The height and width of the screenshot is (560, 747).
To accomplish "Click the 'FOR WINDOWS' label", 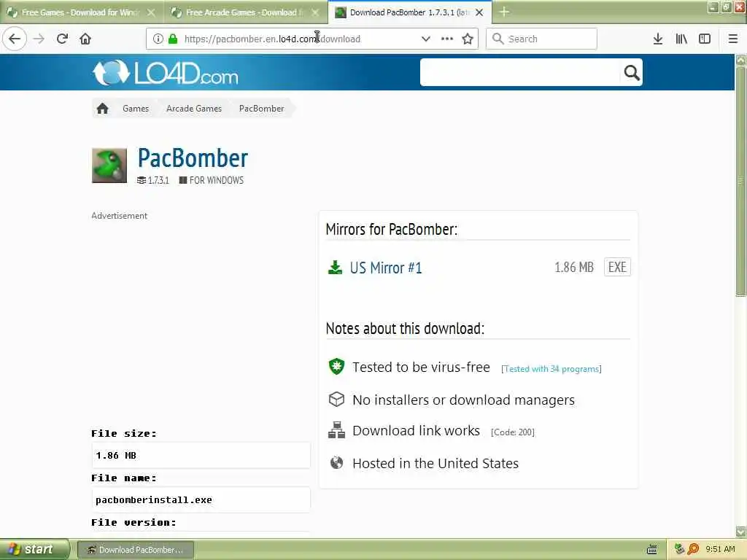I will [x=216, y=181].
